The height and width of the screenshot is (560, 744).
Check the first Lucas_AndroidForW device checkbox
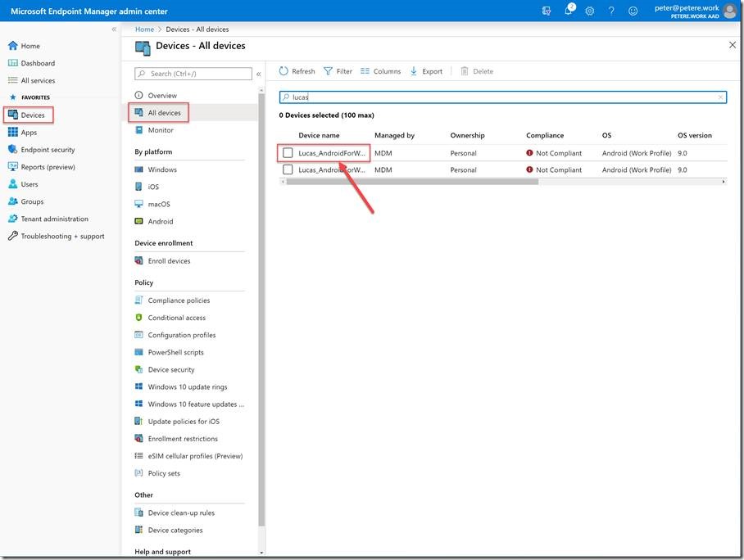point(288,153)
